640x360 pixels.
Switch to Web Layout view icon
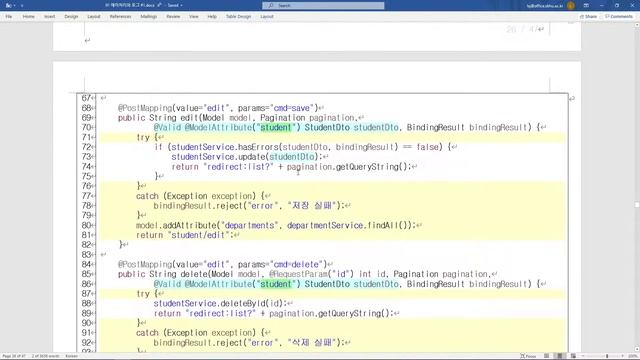click(x=573, y=356)
